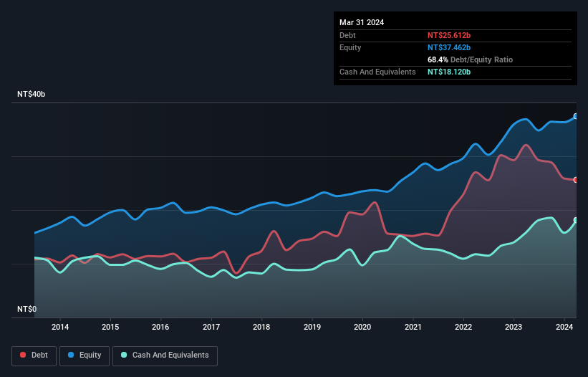
Task: Click the Debt label in tooltip
Action: pyautogui.click(x=347, y=35)
